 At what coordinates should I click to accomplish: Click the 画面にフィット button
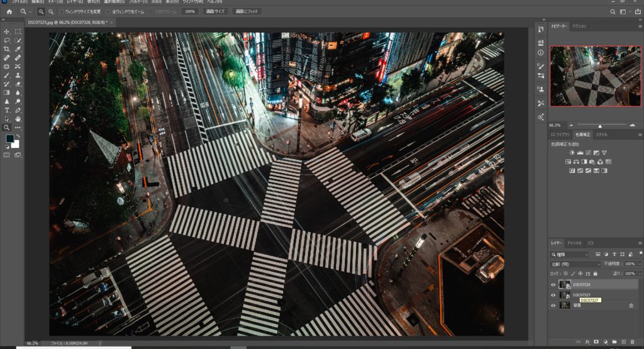tap(247, 11)
